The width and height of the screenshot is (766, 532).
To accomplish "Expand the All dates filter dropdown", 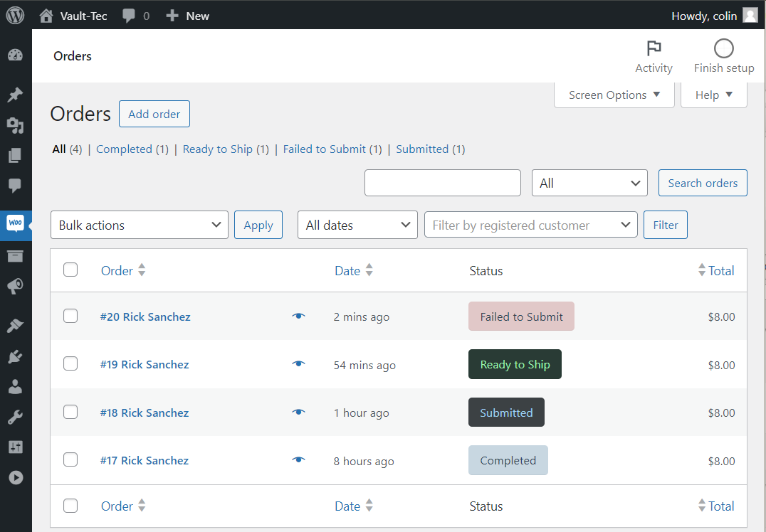I will 357,225.
